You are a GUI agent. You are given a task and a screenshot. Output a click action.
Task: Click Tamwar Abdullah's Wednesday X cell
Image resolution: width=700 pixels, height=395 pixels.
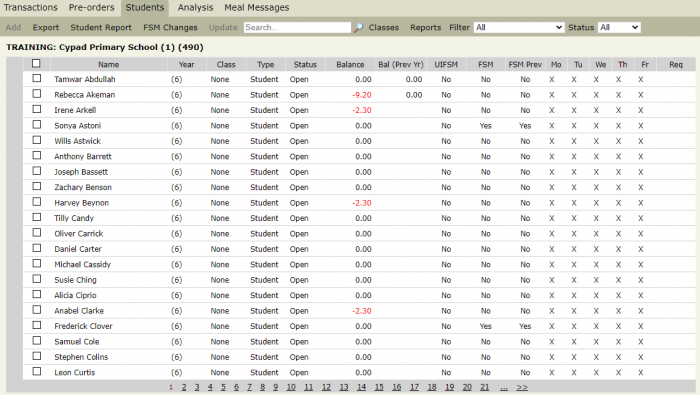coord(596,79)
